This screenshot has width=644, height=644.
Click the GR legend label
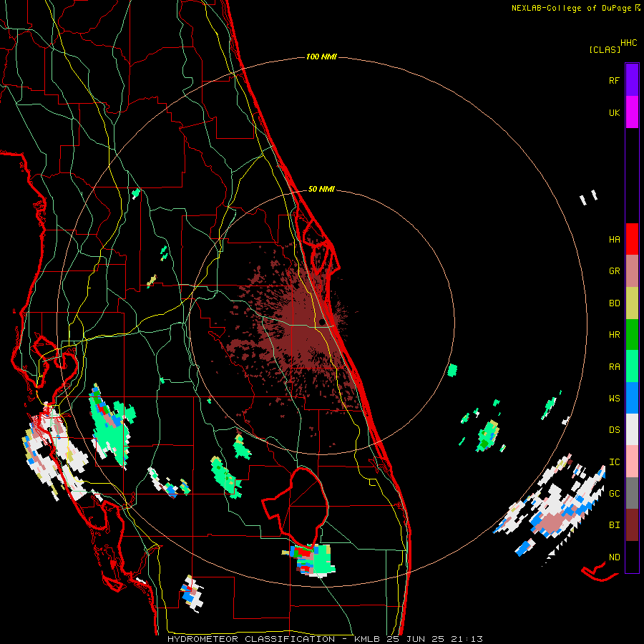pyautogui.click(x=614, y=271)
